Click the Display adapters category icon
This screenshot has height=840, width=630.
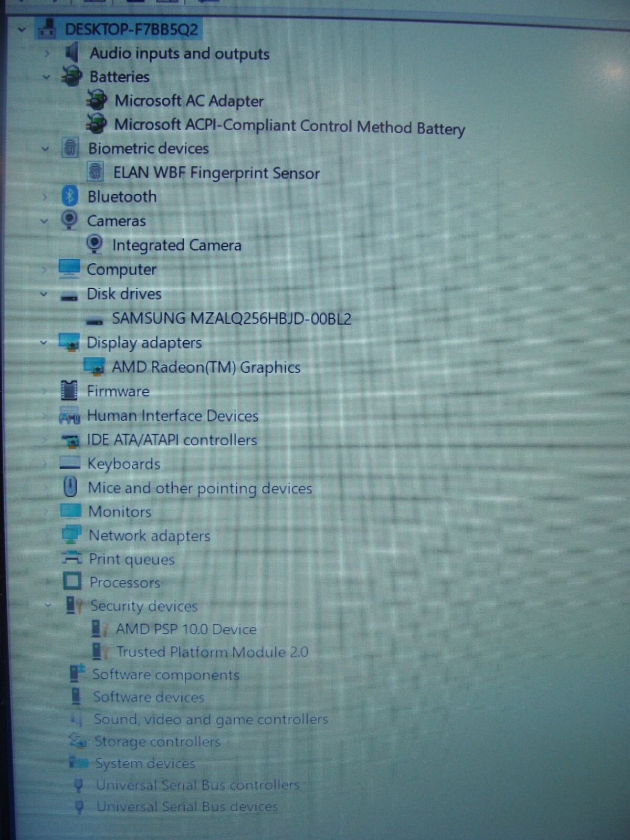[69, 342]
